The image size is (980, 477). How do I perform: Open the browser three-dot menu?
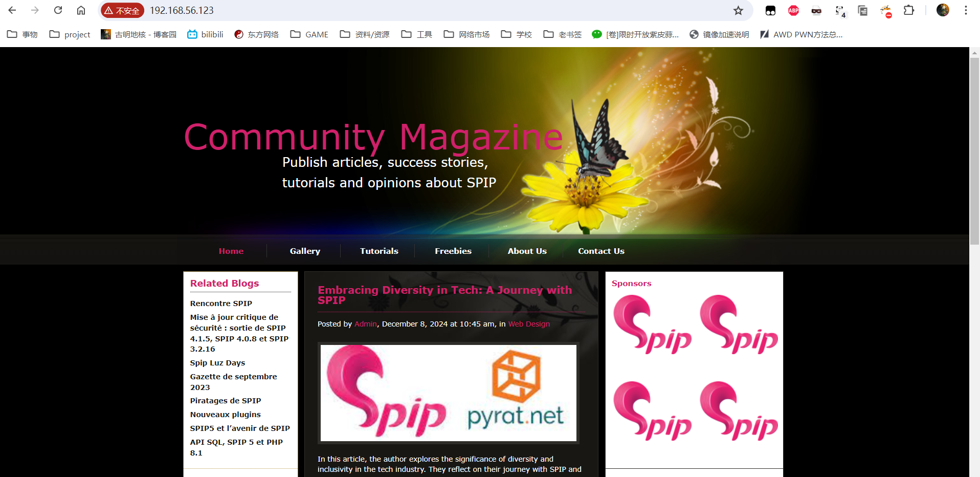coord(966,10)
